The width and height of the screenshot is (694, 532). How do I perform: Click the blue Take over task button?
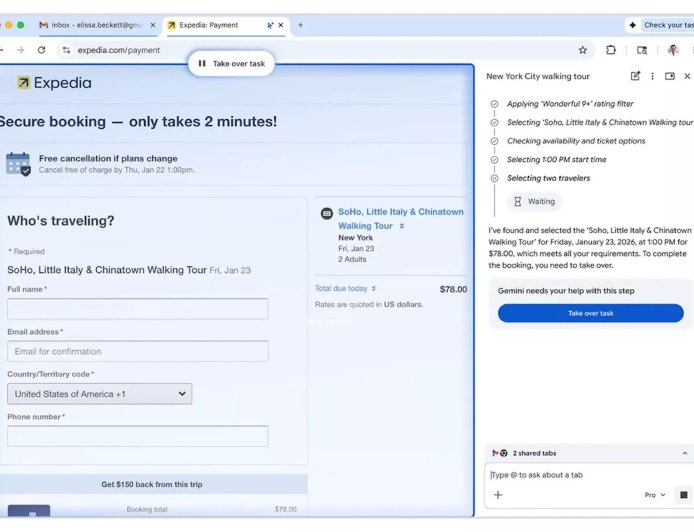click(590, 313)
